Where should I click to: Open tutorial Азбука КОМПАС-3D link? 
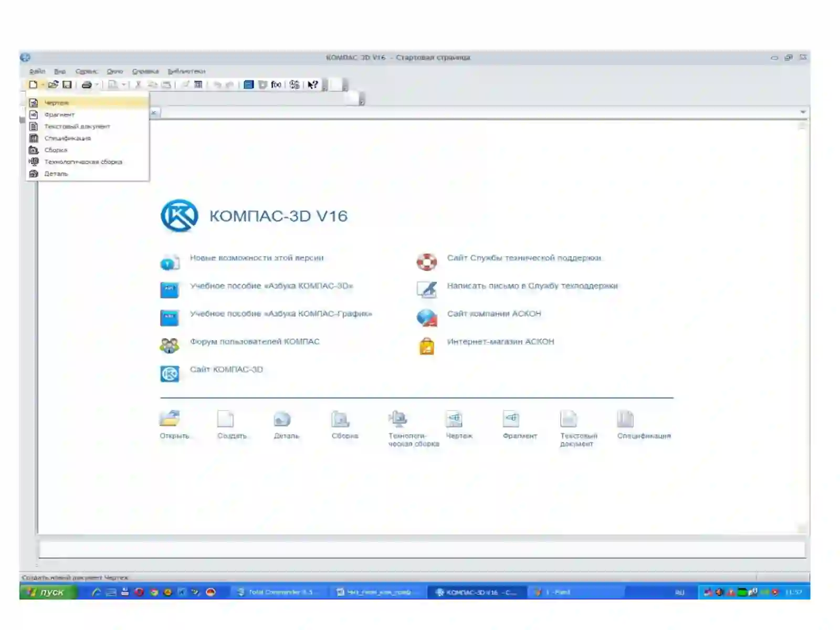tap(271, 286)
